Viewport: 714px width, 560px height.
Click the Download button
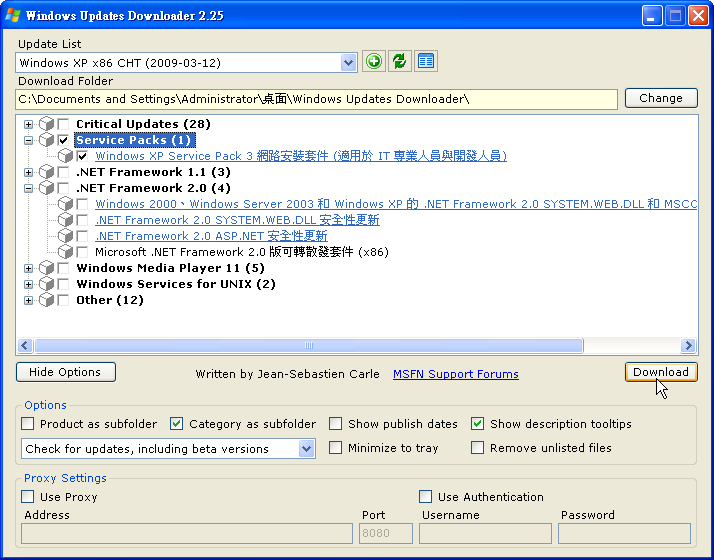coord(661,372)
